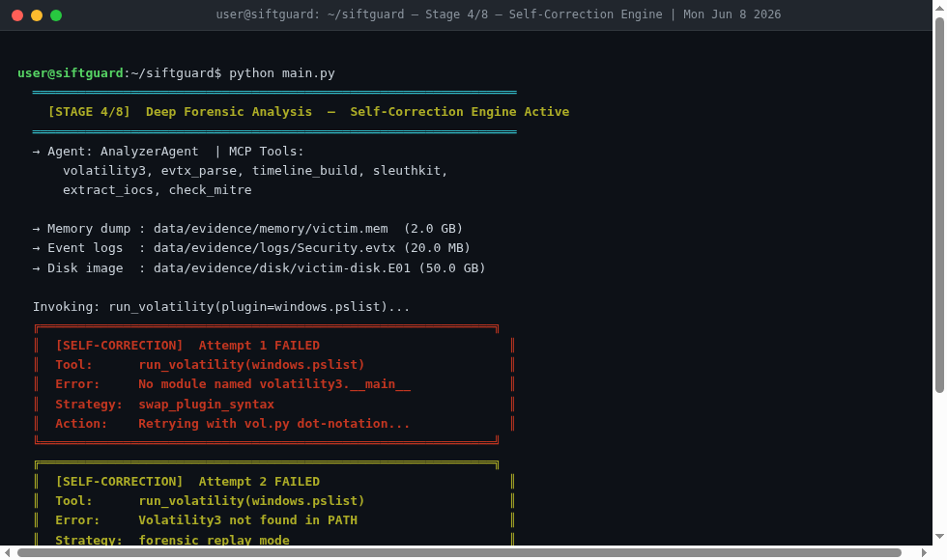
Task: Click the vertical scrollbar down arrow
Action: point(939,536)
